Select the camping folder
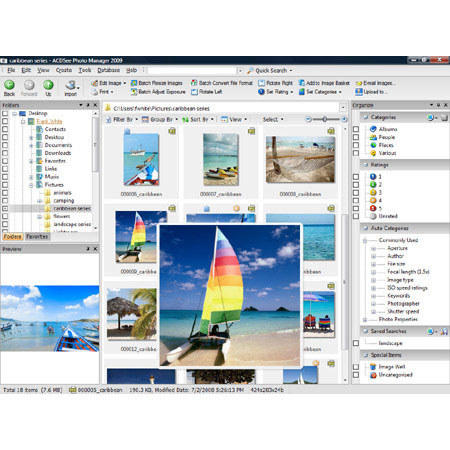This screenshot has width=450, height=450. (63, 200)
